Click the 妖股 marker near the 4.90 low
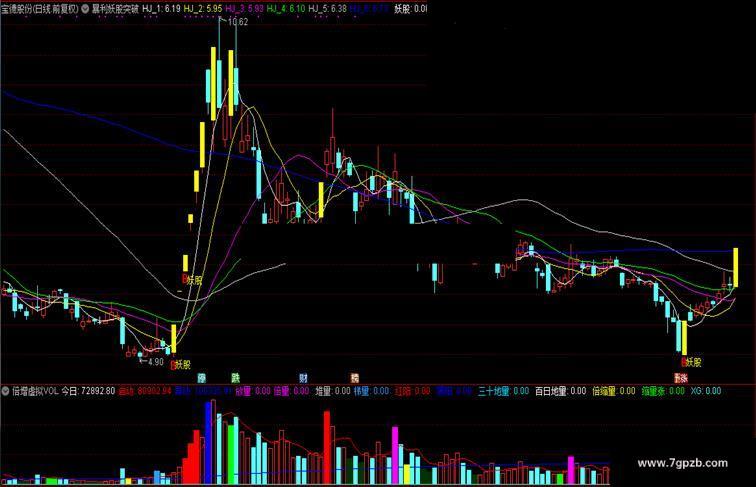Viewport: 756px width, 487px height. pos(183,365)
